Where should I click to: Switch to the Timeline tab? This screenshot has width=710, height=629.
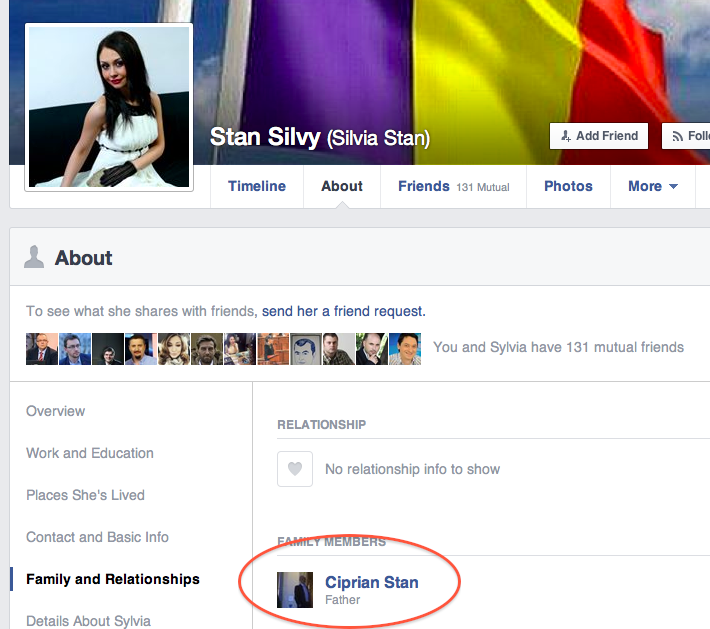coord(257,186)
